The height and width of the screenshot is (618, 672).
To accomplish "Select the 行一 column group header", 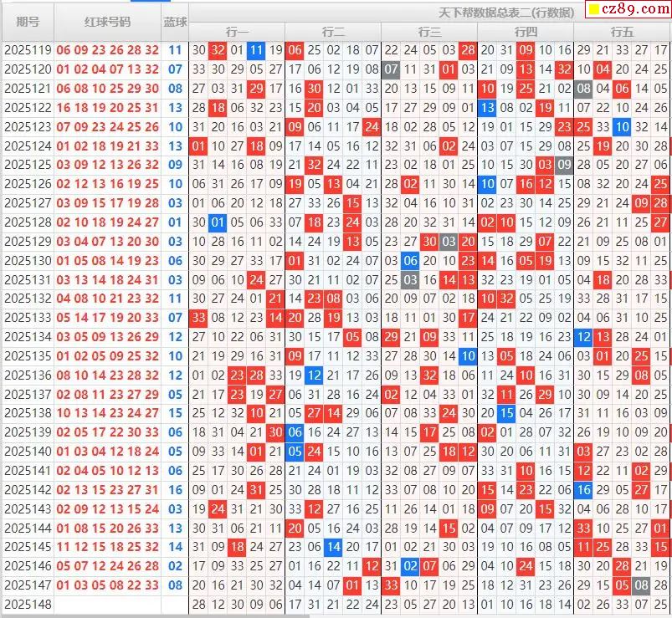I will (237, 31).
